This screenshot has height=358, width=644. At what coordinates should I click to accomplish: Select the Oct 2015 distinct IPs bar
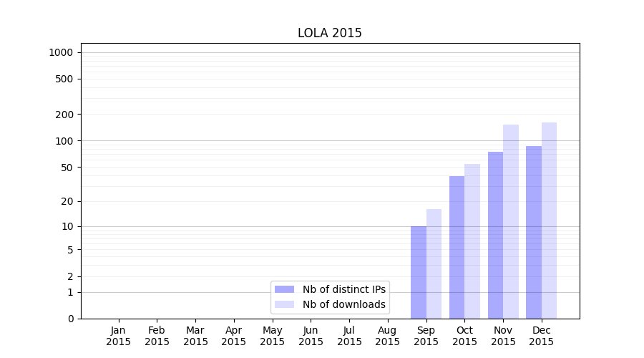coord(457,247)
